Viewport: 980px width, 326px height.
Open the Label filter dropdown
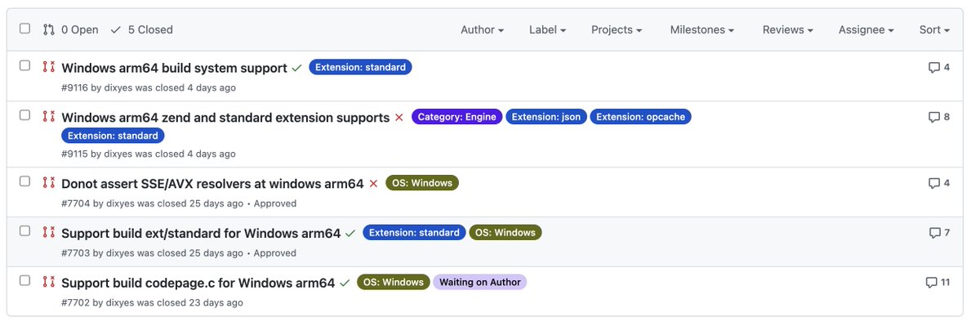(x=548, y=29)
